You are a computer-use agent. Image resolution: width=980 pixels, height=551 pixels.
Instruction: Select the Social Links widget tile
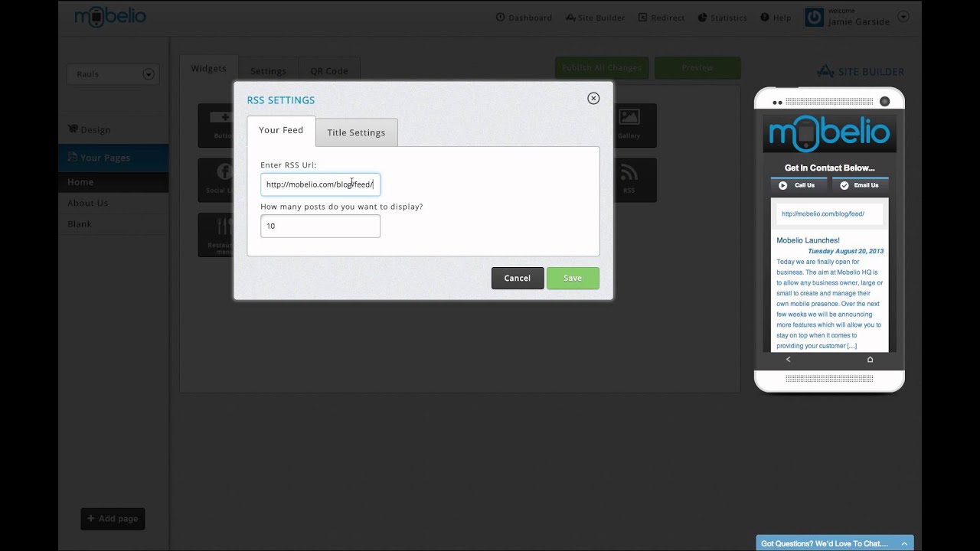point(217,180)
